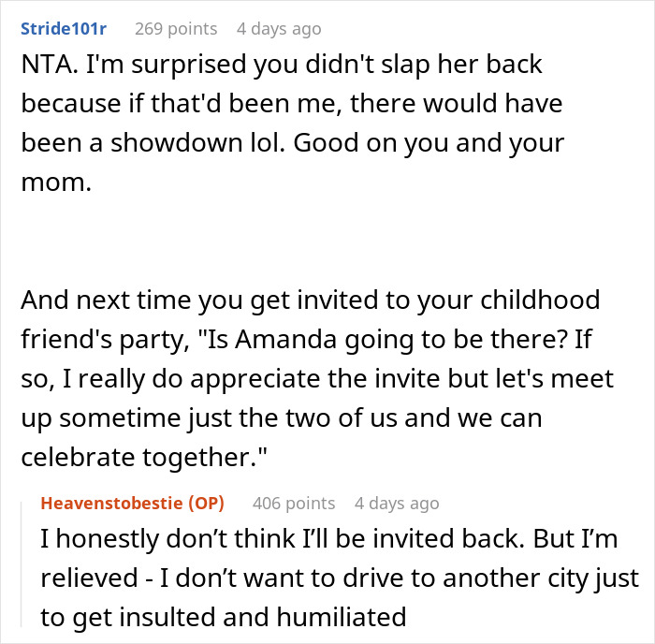This screenshot has width=655, height=644.
Task: Click the line 'celebrate together."'
Action: (x=144, y=457)
